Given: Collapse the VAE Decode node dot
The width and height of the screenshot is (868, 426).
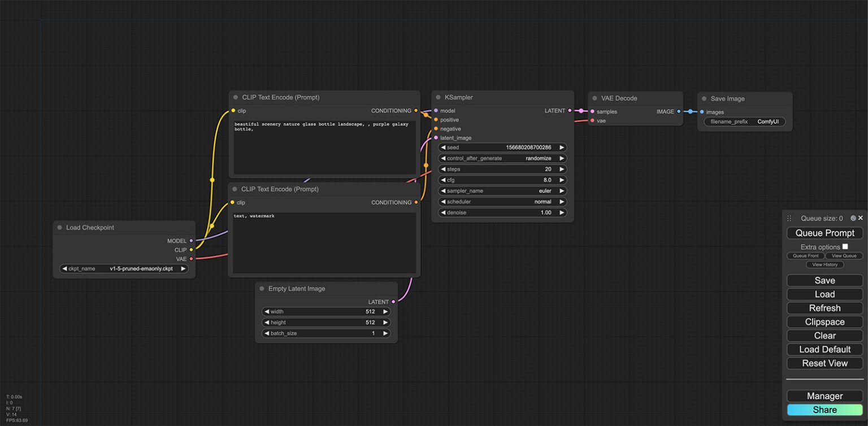Looking at the screenshot, I should pos(594,98).
